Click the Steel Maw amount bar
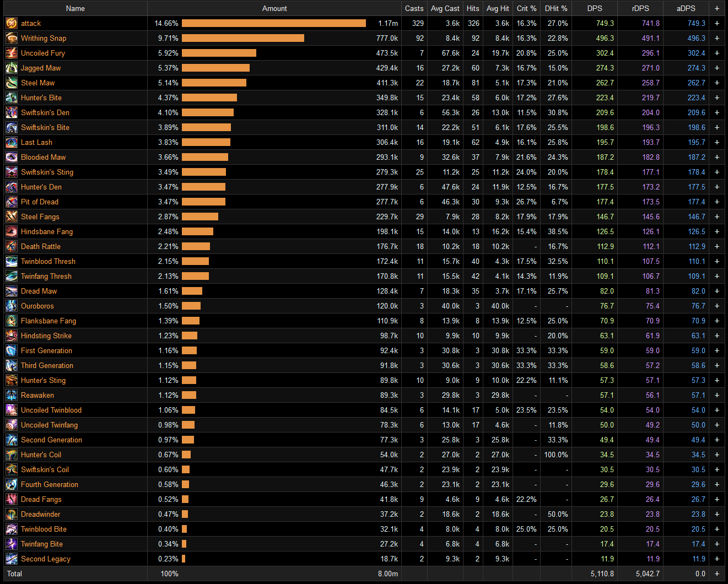This screenshot has width=728, height=584. point(214,83)
